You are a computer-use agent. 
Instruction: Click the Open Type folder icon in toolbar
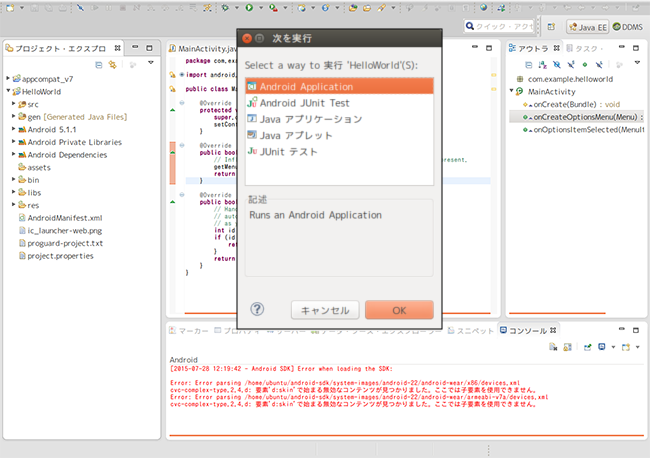pos(353,7)
